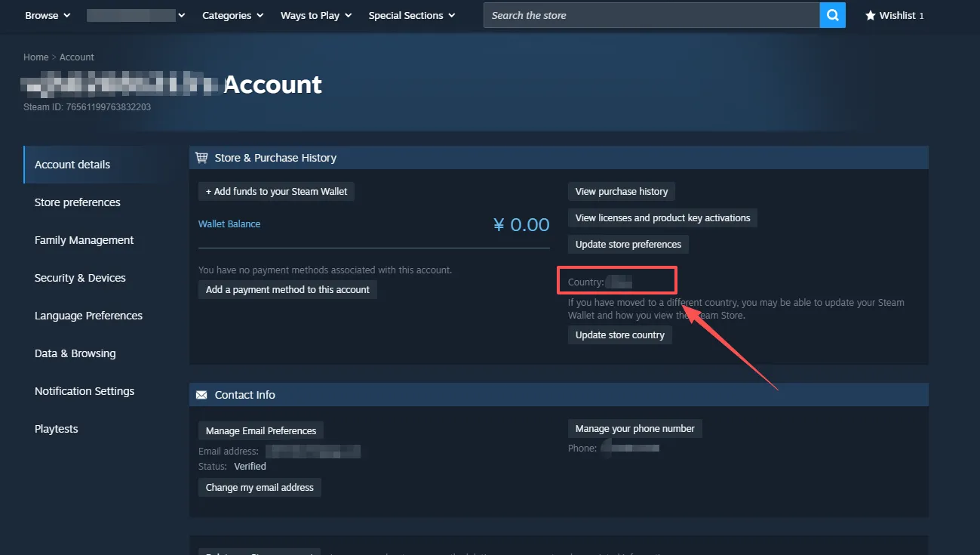Expand the Ways to Play menu

pos(315,15)
